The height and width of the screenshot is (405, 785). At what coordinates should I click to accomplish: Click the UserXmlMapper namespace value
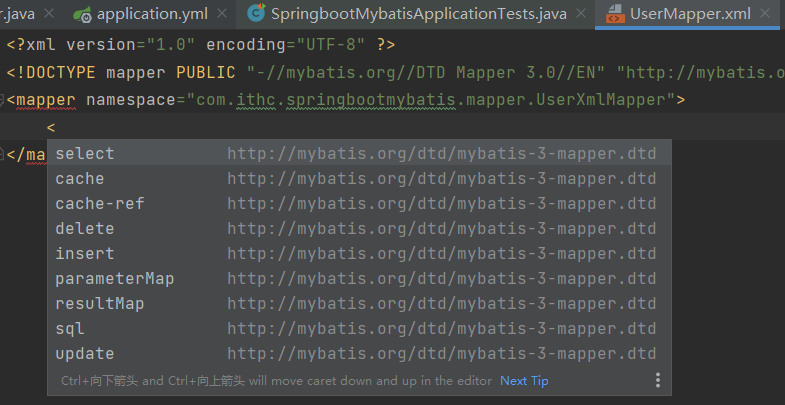430,100
